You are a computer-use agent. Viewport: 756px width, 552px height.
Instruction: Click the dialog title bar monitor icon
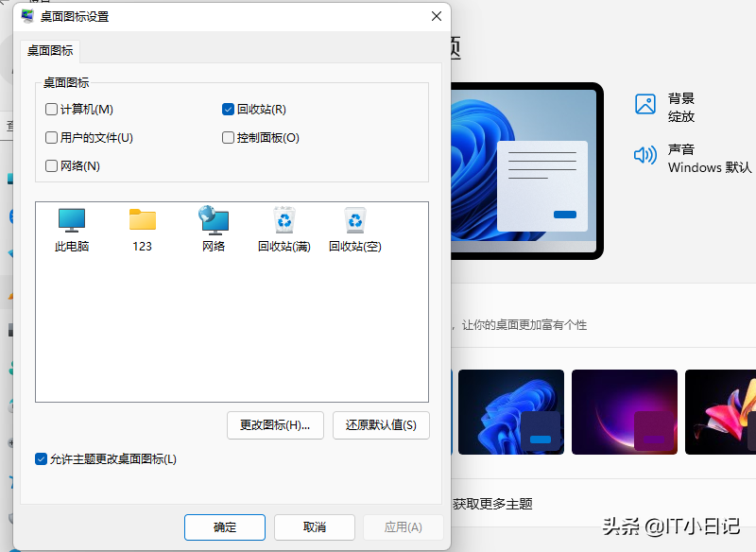28,17
